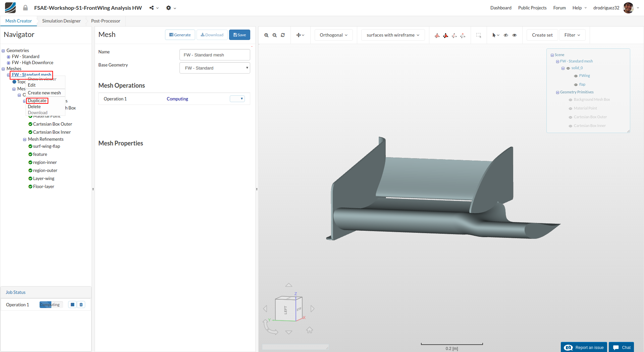644x352 pixels.
Task: Click the Generate mesh button
Action: point(180,35)
